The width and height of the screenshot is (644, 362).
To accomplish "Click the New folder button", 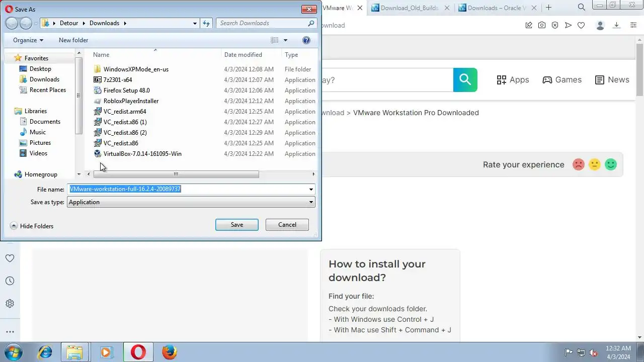I will point(73,40).
